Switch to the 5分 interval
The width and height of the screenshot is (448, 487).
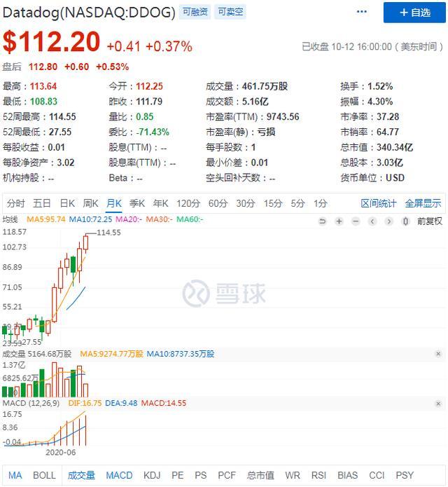click(297, 203)
